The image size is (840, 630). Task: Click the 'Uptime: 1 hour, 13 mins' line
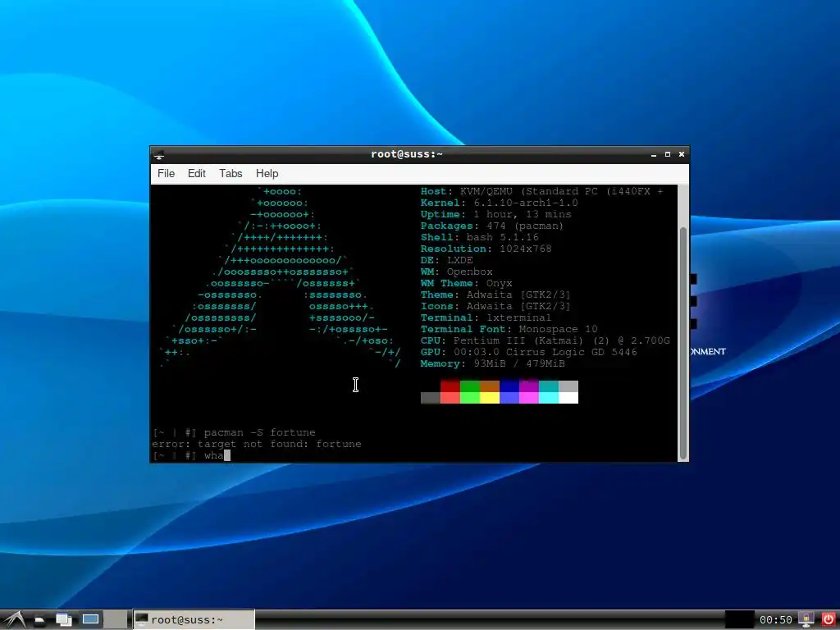pyautogui.click(x=496, y=214)
